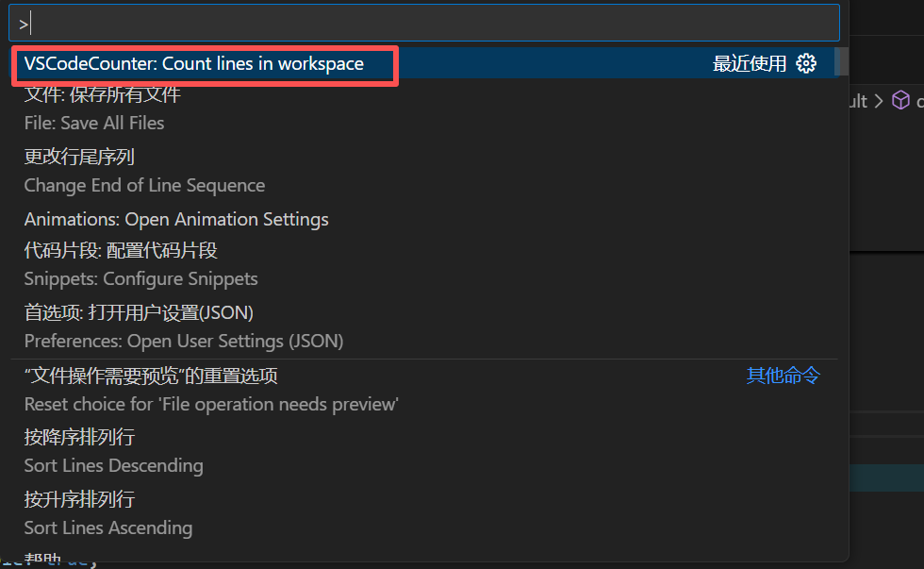Screen dimensions: 924x569
Task: Select breadcrumb segment ending in 'ult'
Action: [858, 101]
